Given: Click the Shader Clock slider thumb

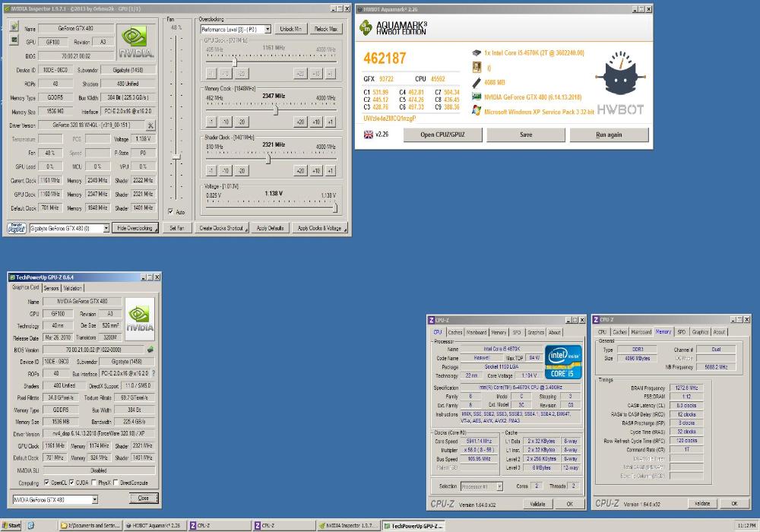Looking at the screenshot, I should pyautogui.click(x=268, y=159).
